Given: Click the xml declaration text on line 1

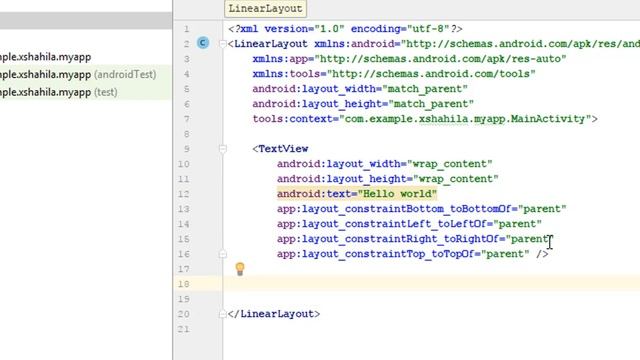Looking at the screenshot, I should (345, 29).
